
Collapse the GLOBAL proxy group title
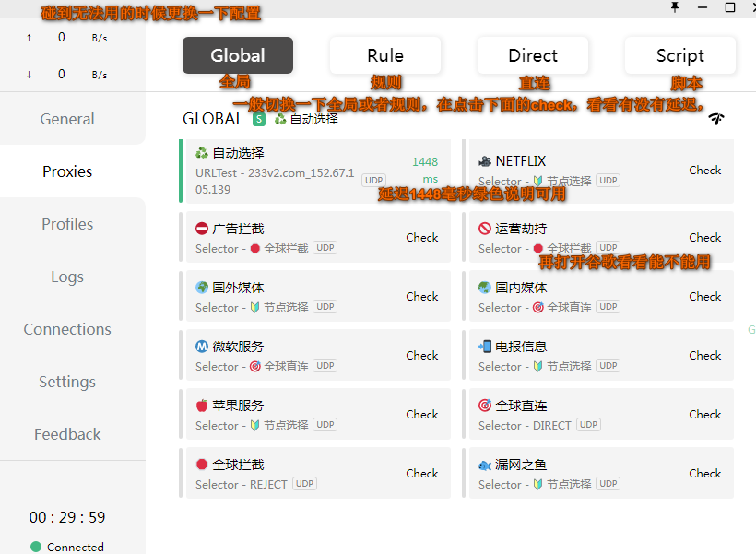click(213, 119)
